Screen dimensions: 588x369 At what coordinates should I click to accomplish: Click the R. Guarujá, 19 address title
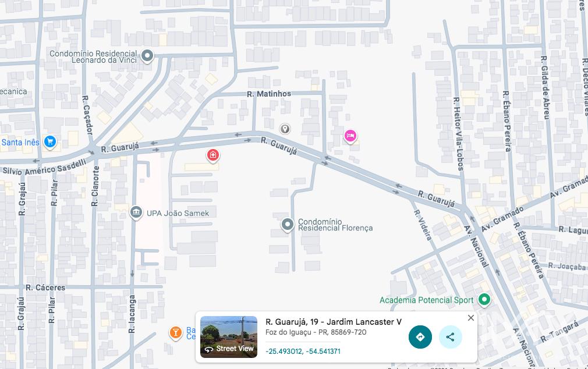[333, 322]
